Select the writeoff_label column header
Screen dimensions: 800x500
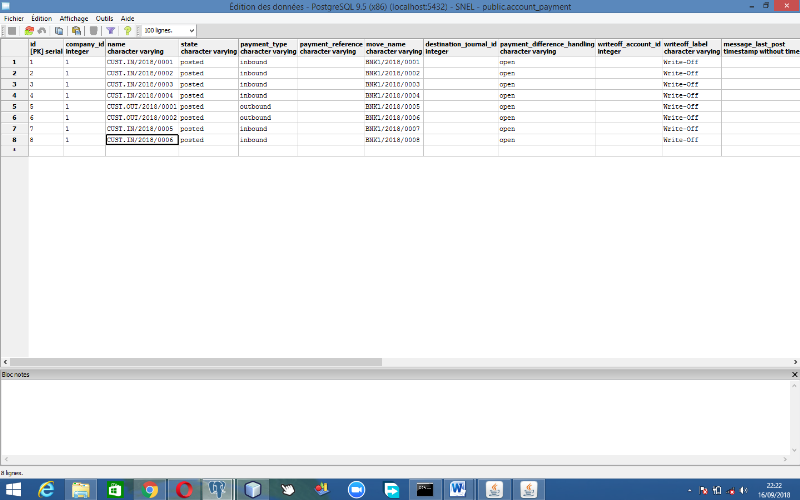(692, 48)
